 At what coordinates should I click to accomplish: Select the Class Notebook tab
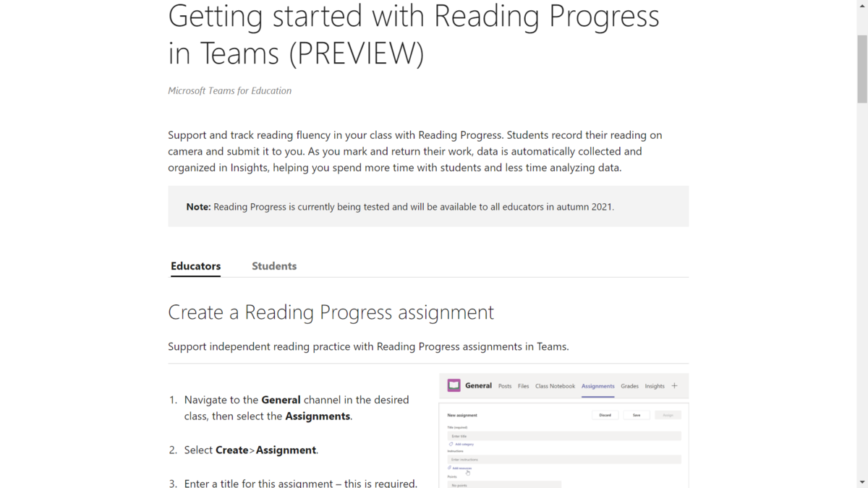[x=556, y=386]
